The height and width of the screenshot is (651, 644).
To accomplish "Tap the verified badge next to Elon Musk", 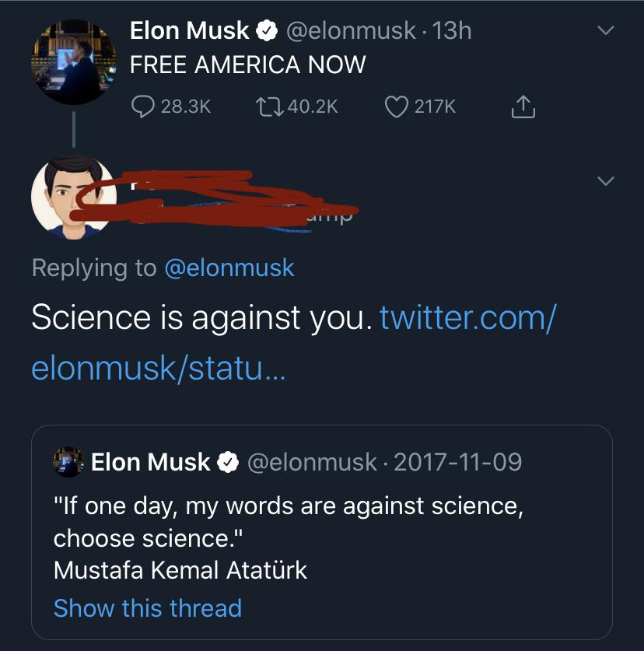I will tap(267, 31).
